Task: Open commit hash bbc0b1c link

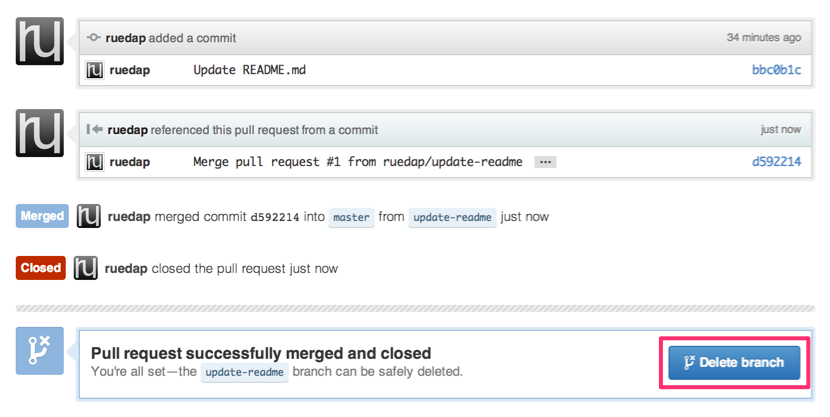Action: click(776, 70)
